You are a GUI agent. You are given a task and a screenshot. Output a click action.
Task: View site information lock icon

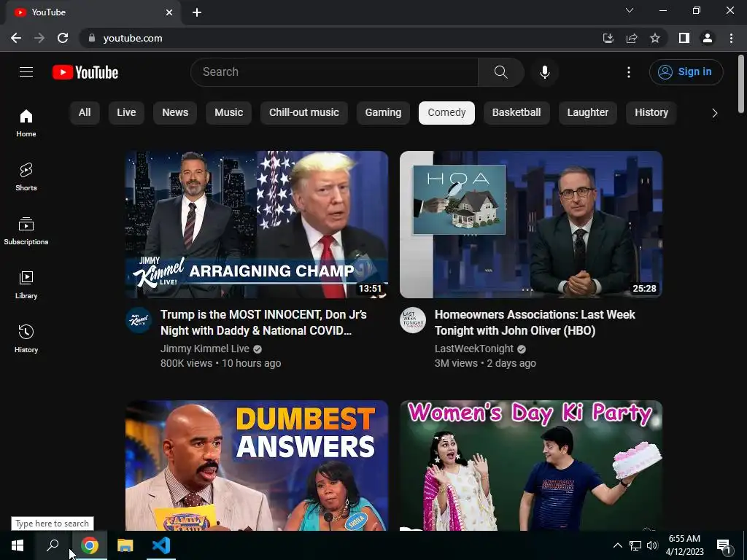pyautogui.click(x=91, y=38)
